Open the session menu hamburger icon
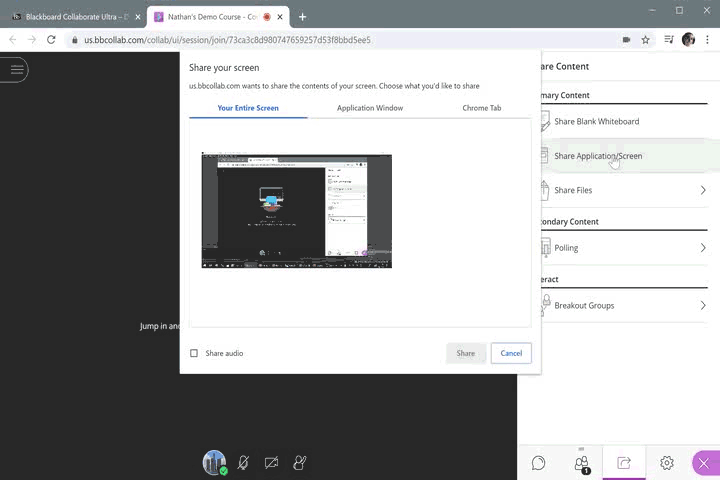The height and width of the screenshot is (480, 720). (x=16, y=69)
